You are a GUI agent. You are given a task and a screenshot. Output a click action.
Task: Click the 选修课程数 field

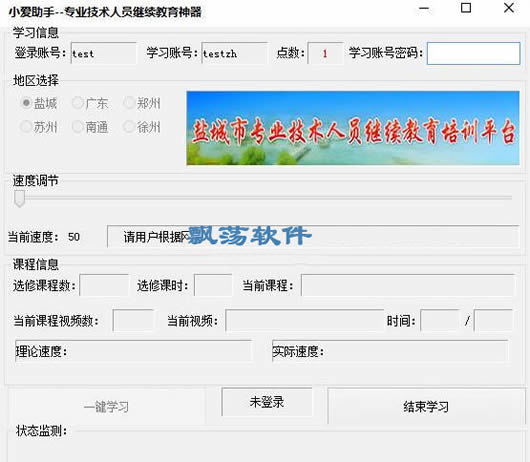(104, 285)
